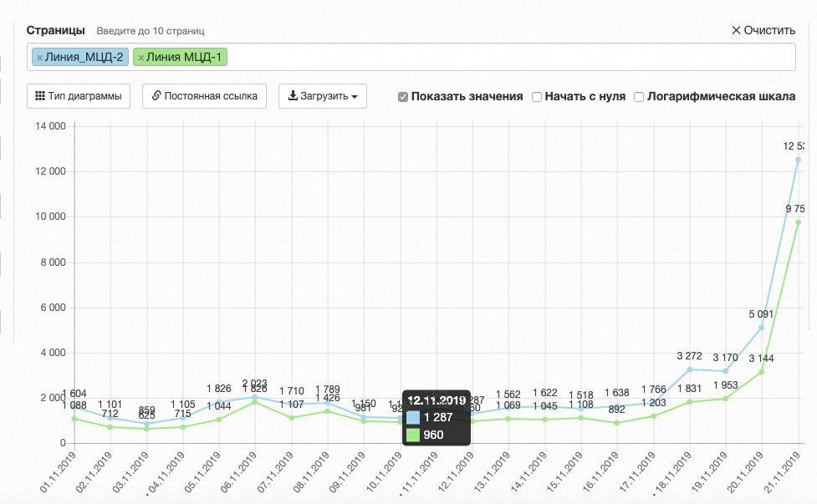The image size is (817, 504).
Task: Enable the Логарифмическая шкала checkbox
Action: coord(639,97)
